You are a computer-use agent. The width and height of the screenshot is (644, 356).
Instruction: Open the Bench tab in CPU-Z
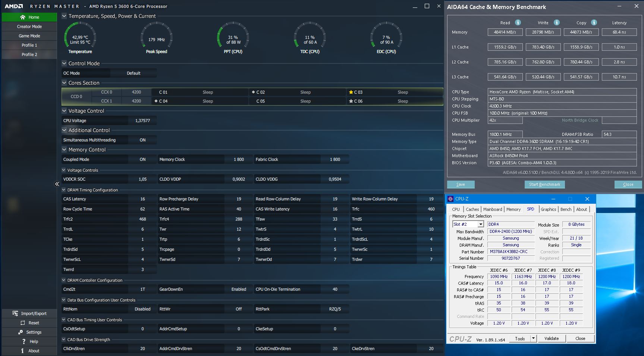566,209
